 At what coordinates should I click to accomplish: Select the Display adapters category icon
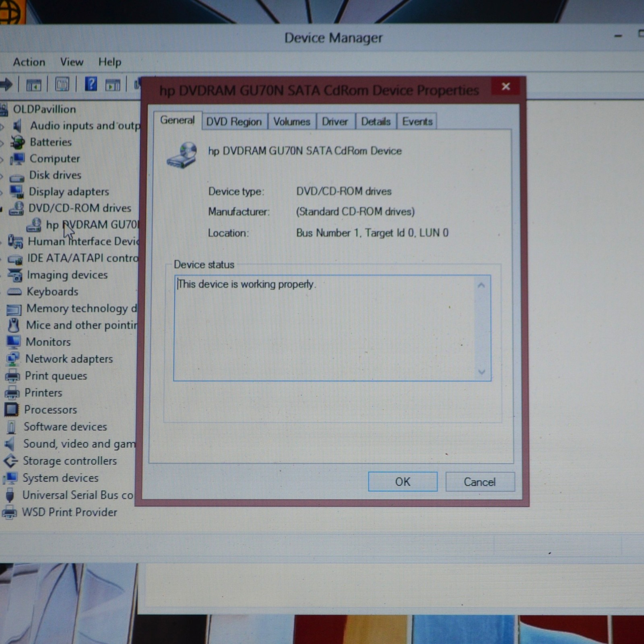click(17, 192)
